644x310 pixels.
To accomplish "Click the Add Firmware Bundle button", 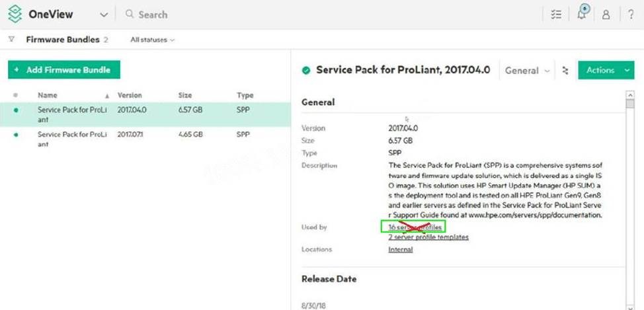I will (64, 69).
